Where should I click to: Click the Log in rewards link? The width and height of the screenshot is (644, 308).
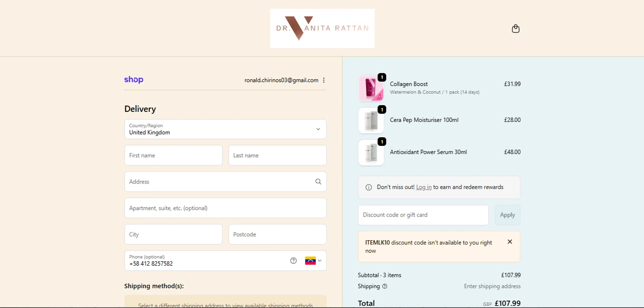pyautogui.click(x=424, y=187)
